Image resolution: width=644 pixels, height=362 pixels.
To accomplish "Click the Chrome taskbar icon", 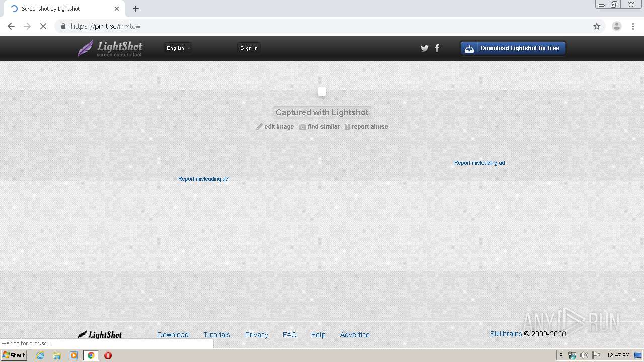I will click(x=91, y=355).
